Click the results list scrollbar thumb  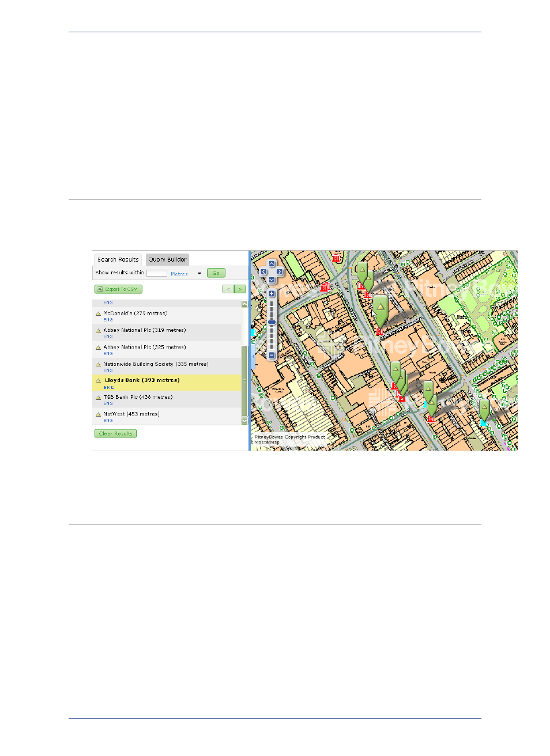(x=244, y=380)
